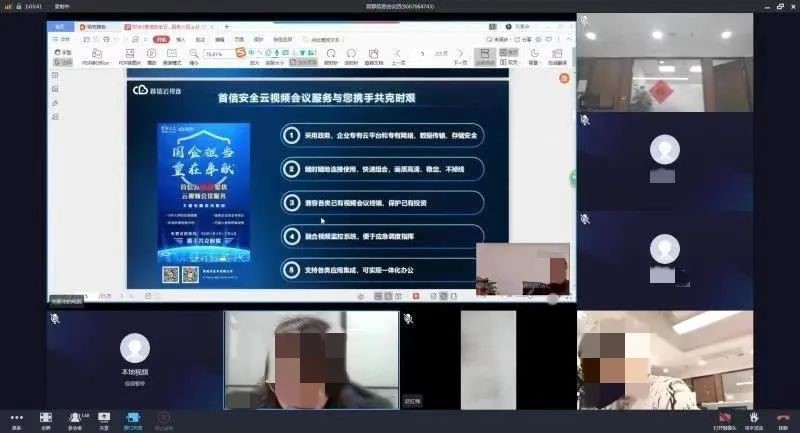
Task: Open the highlighted window layout icon
Action: [x=133, y=418]
